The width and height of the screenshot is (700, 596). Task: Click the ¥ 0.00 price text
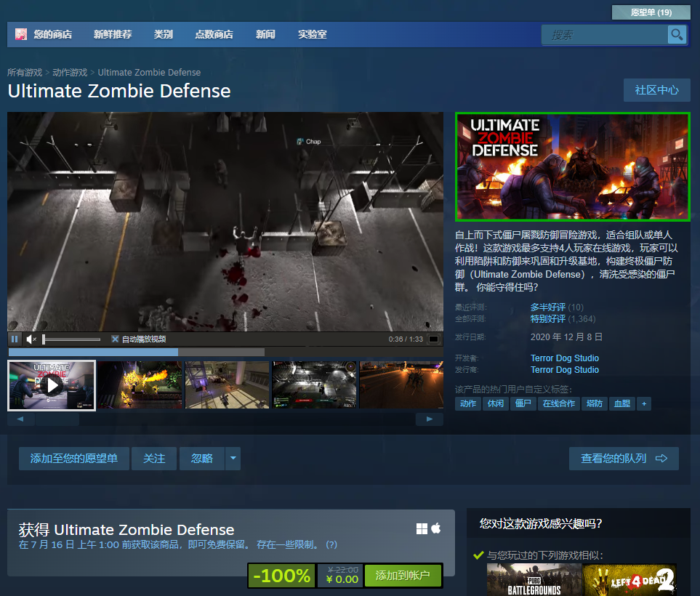[x=342, y=579]
